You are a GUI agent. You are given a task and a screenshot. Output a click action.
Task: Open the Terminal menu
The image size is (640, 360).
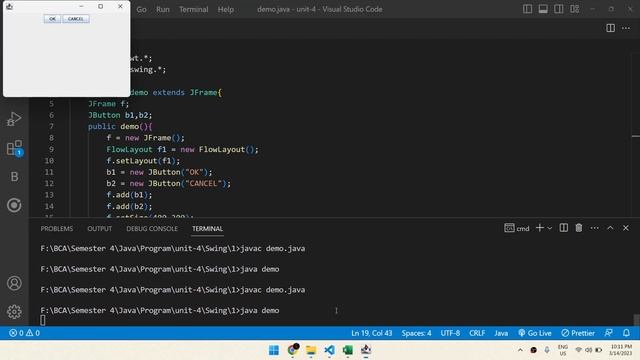(x=193, y=9)
